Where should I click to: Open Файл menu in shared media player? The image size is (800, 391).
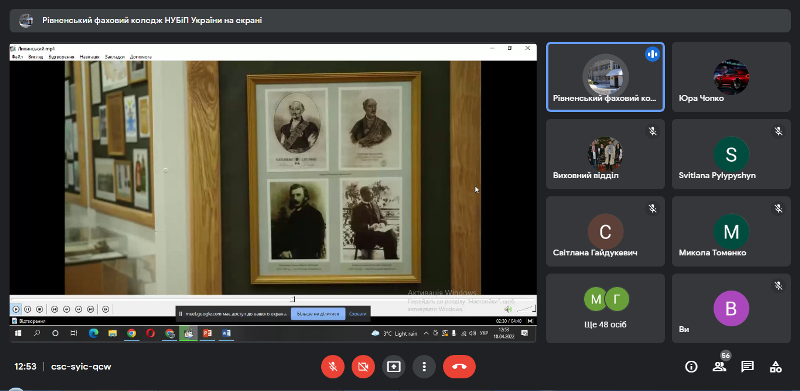(x=17, y=57)
